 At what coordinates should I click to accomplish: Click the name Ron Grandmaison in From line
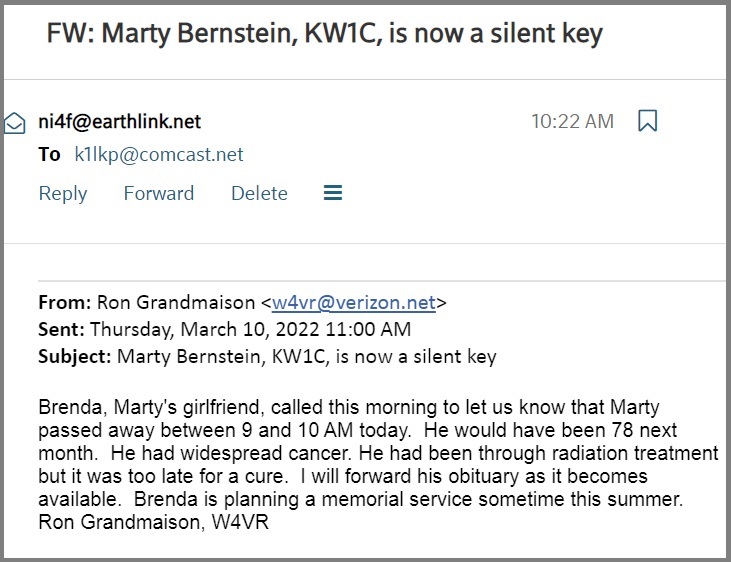(176, 303)
